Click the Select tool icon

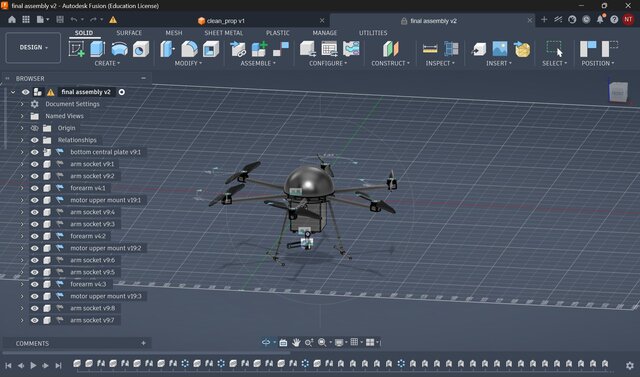(554, 49)
